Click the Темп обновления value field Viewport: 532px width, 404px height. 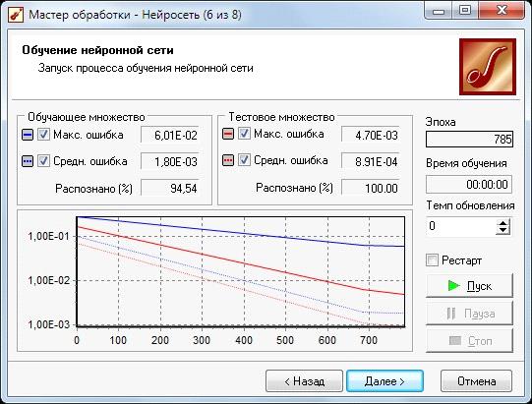[461, 226]
